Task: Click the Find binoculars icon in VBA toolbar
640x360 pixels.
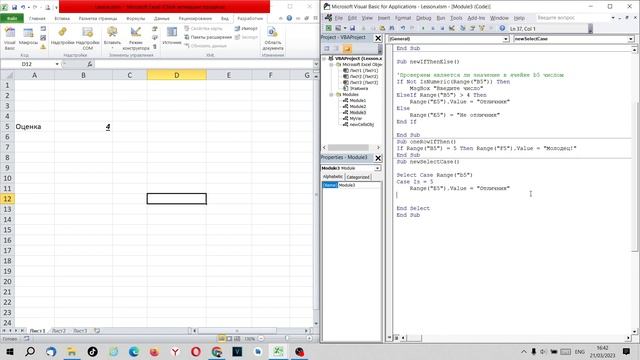Action: point(392,28)
